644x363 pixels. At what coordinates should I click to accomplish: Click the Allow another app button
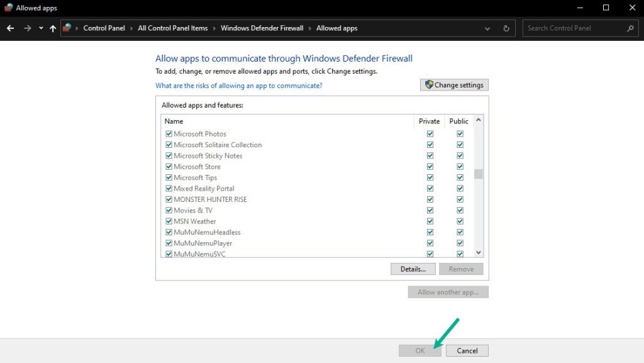click(x=448, y=292)
